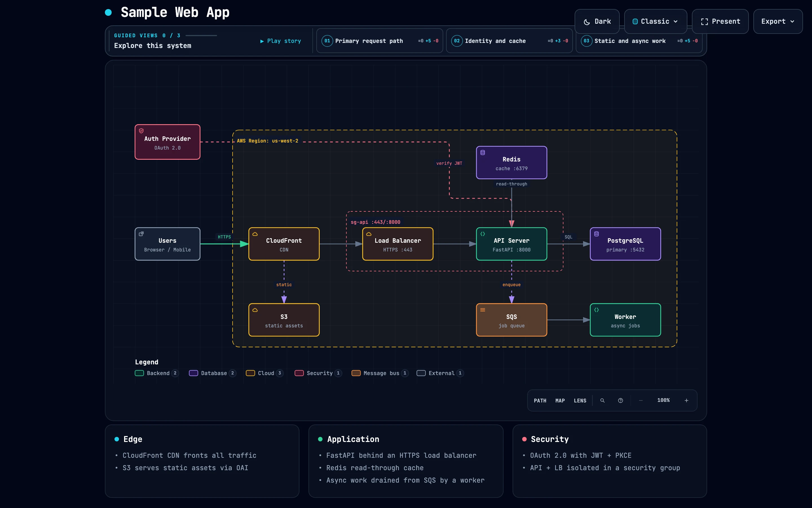This screenshot has width=812, height=508.
Task: Click the code icon on API Server node
Action: (482, 234)
